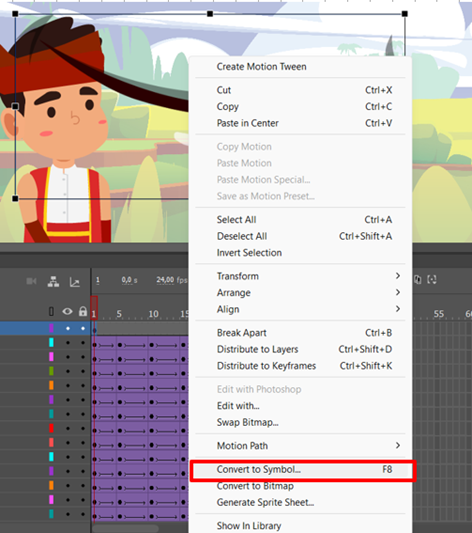Toggle visibility dot of cyan second layer

[x=68, y=343]
